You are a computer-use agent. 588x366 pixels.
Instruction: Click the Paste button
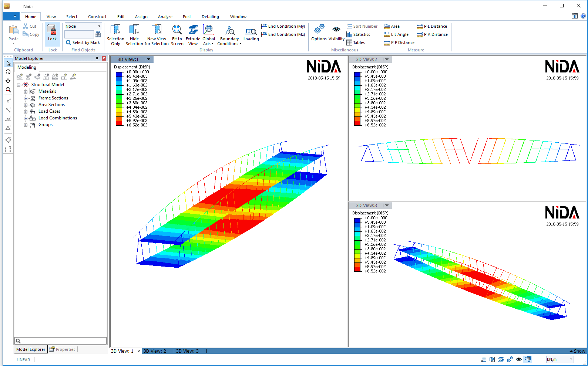[13, 34]
